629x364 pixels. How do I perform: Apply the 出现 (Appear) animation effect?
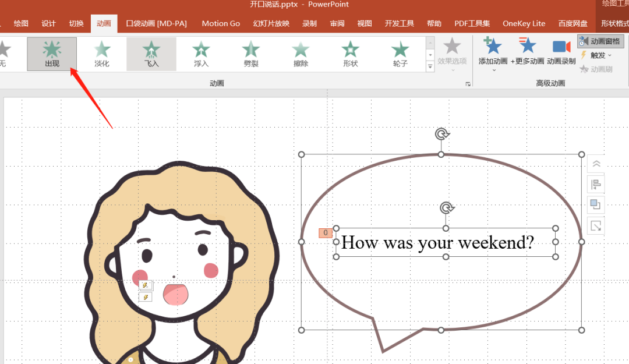coord(52,54)
